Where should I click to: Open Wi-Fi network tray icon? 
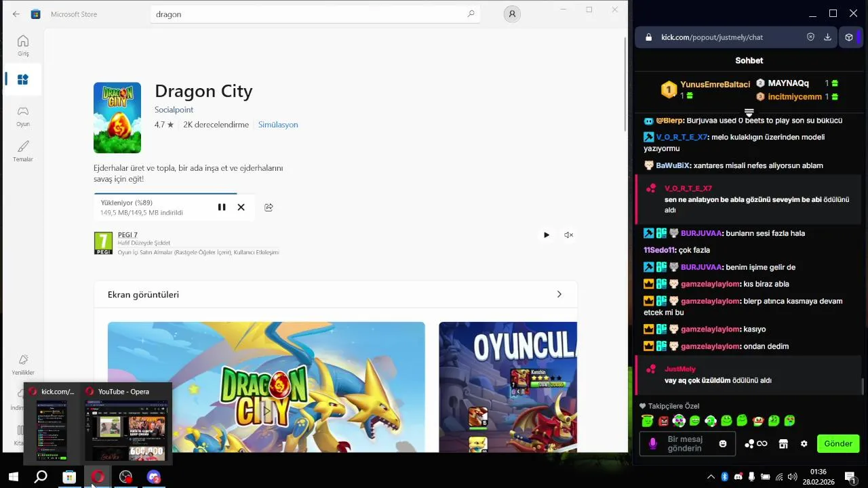[779, 476]
